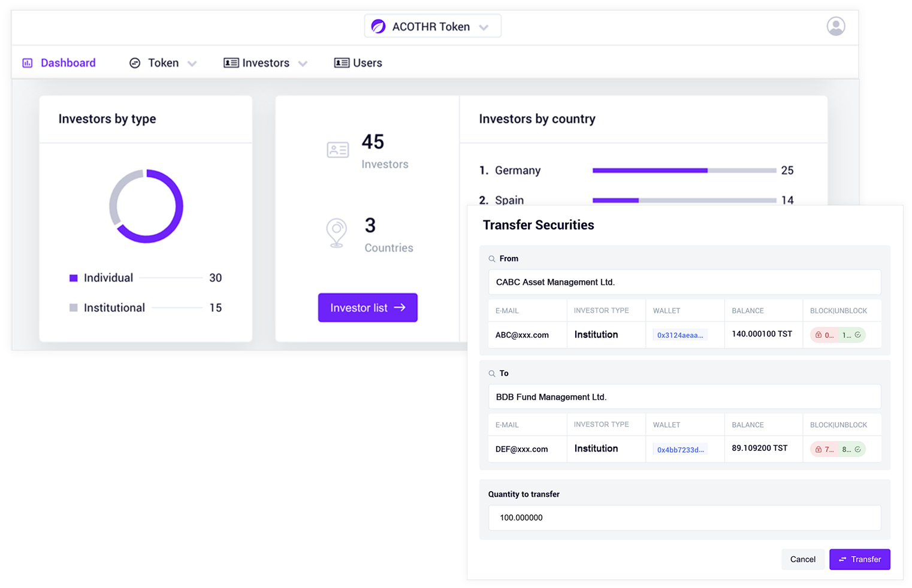
Task: Open the Investor list button
Action: pyautogui.click(x=367, y=307)
